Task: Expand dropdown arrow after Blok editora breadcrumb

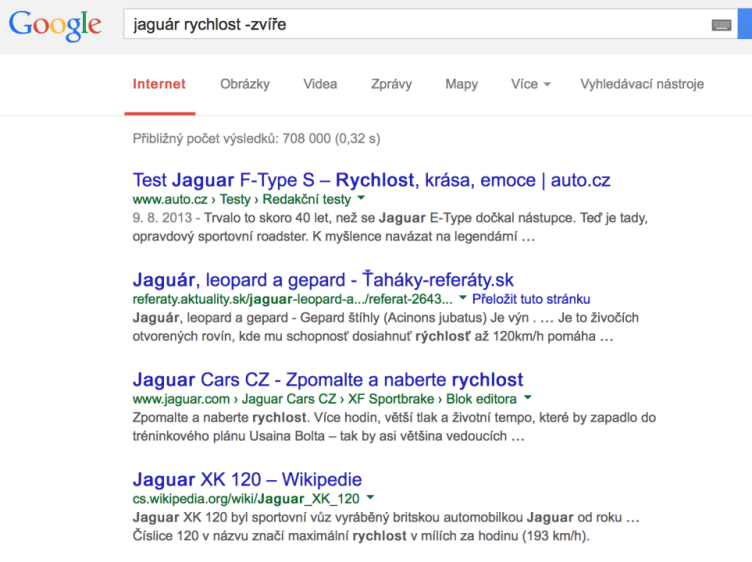Action: tap(528, 397)
